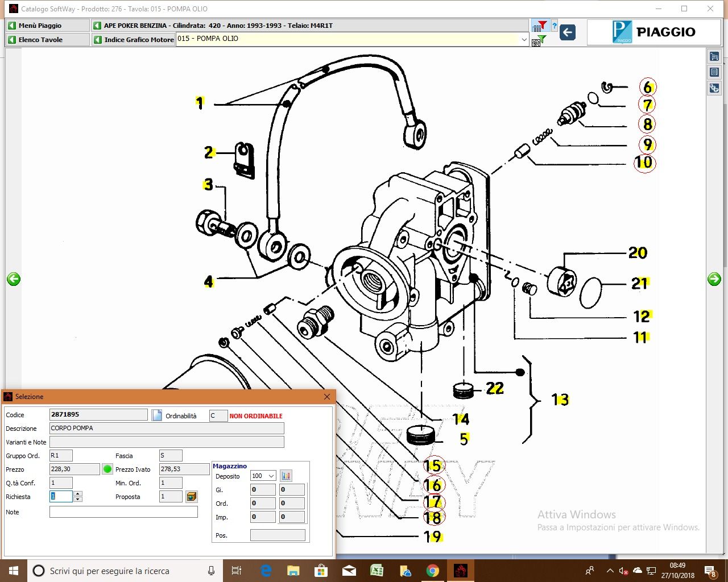Go to previous table with left green arrow
728x582 pixels.
pos(14,278)
